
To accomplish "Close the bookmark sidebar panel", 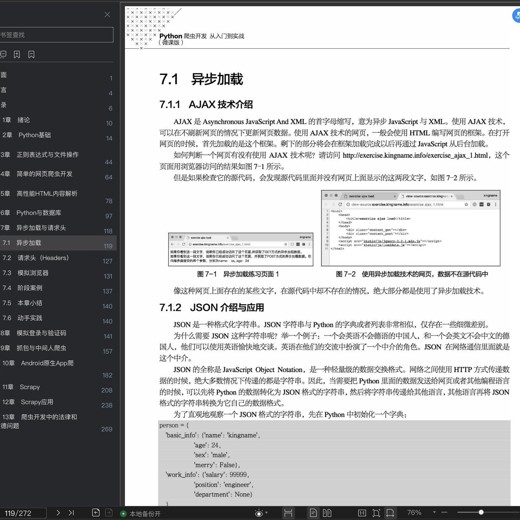I will [x=107, y=15].
